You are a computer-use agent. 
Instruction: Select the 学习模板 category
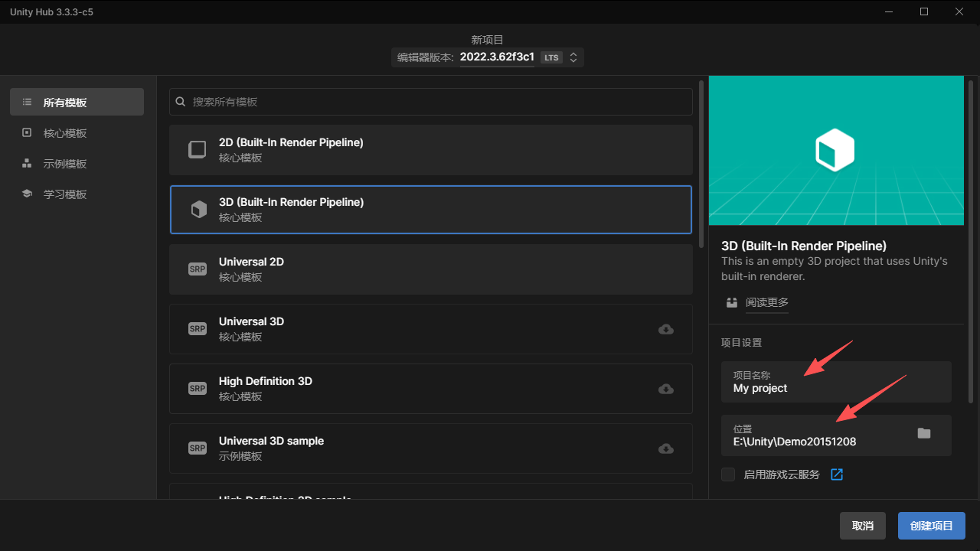pos(77,194)
